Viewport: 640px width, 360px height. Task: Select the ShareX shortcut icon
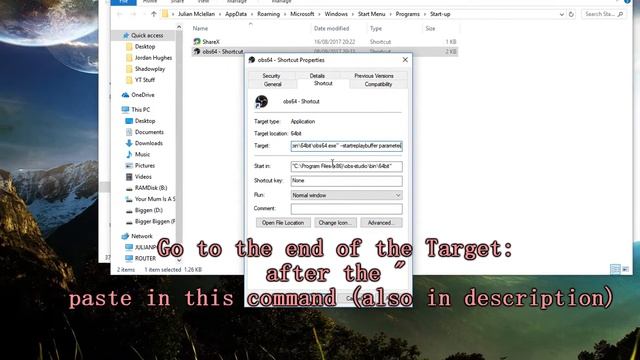[x=197, y=42]
